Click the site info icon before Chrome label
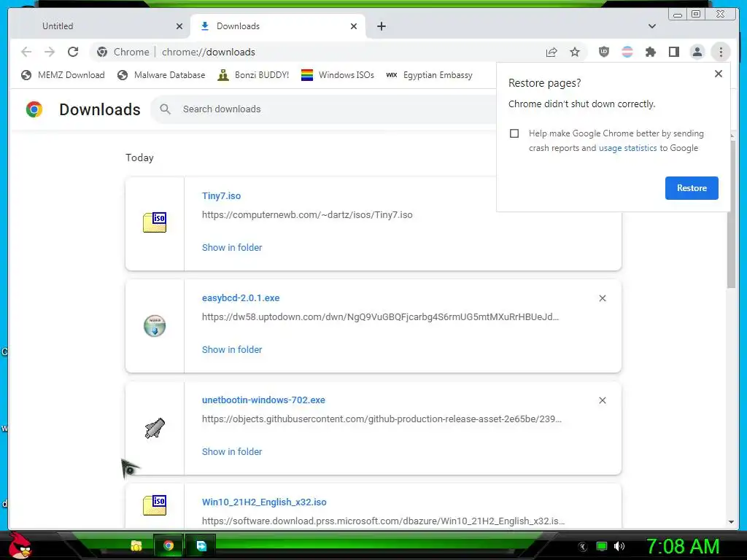This screenshot has height=560, width=747. click(102, 52)
